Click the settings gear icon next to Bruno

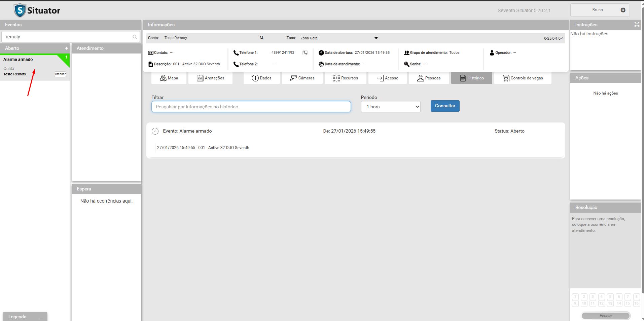[623, 10]
